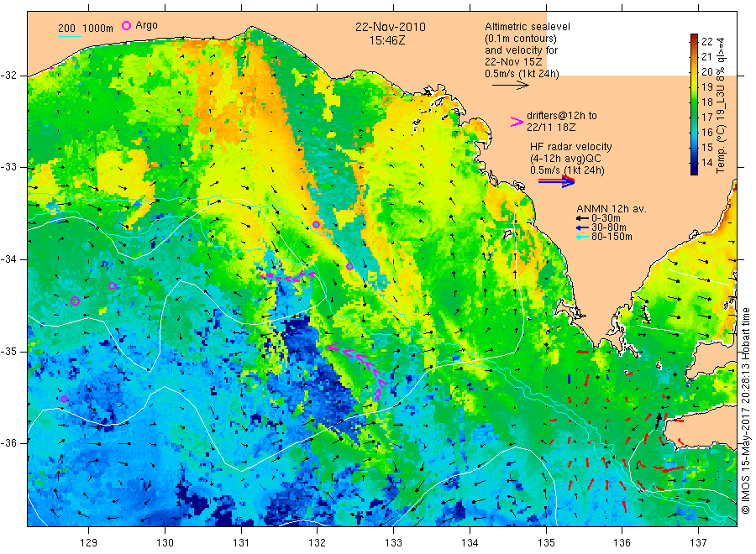
Task: Click the "(4-12h avg)QC" text
Action: (565, 159)
